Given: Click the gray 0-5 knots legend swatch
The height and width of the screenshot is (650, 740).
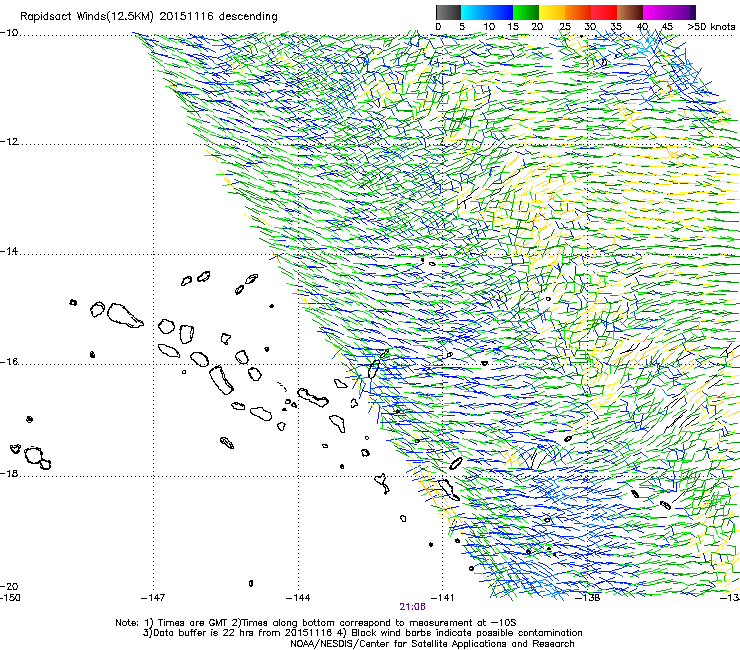Looking at the screenshot, I should coord(448,12).
